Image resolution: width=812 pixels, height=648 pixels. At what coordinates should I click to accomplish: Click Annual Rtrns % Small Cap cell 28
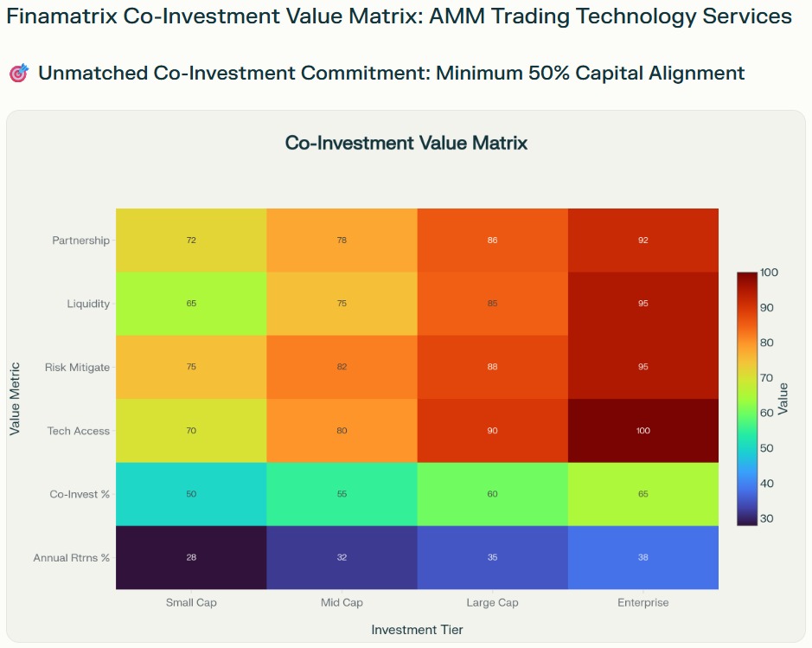click(x=191, y=557)
